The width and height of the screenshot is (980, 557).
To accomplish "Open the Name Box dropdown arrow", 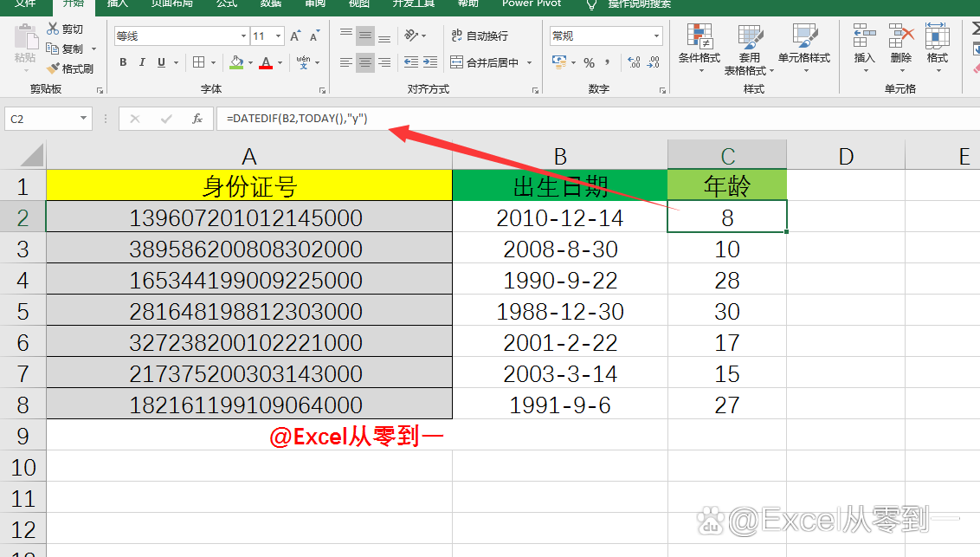I will 83,118.
